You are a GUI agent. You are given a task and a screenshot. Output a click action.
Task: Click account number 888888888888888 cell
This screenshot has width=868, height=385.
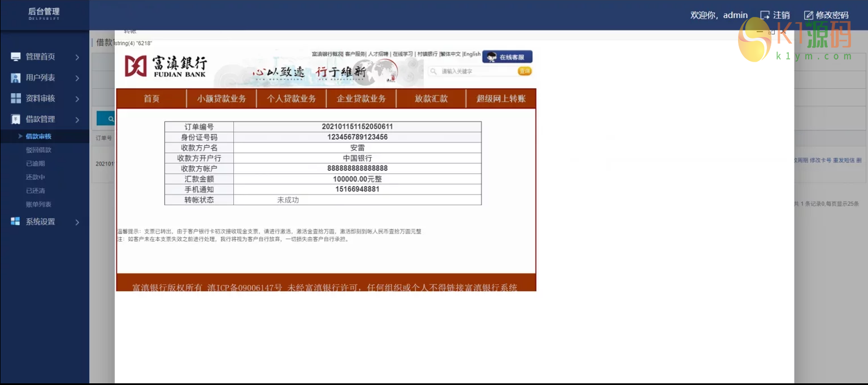tap(357, 168)
